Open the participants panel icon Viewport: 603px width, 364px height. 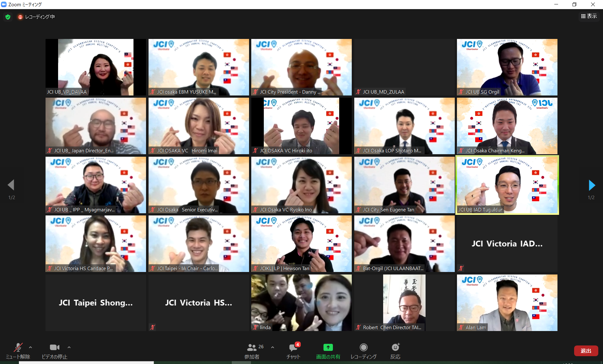[x=252, y=347]
